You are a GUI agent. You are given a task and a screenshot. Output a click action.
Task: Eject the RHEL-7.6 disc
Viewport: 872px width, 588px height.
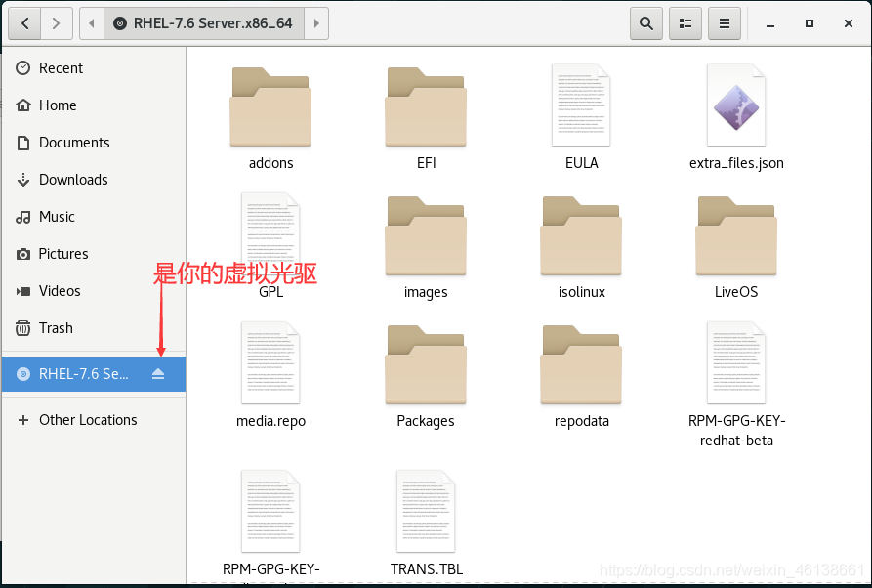[158, 374]
